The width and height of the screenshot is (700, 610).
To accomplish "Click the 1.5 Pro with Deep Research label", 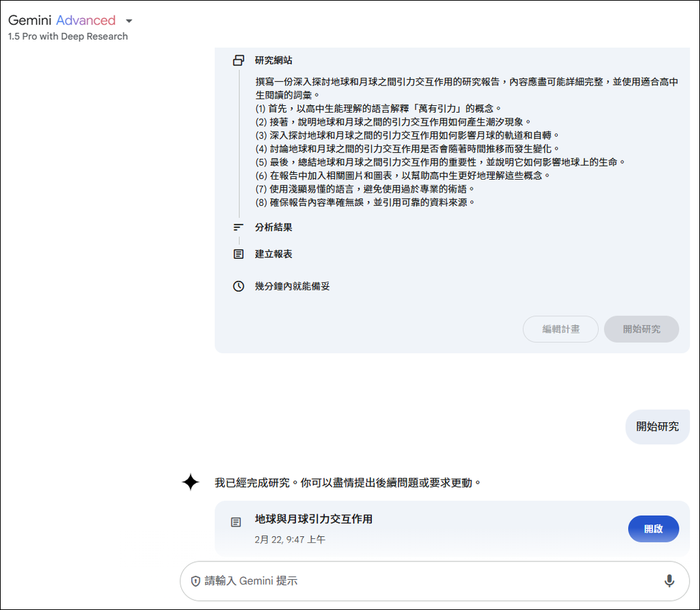I will coord(68,37).
